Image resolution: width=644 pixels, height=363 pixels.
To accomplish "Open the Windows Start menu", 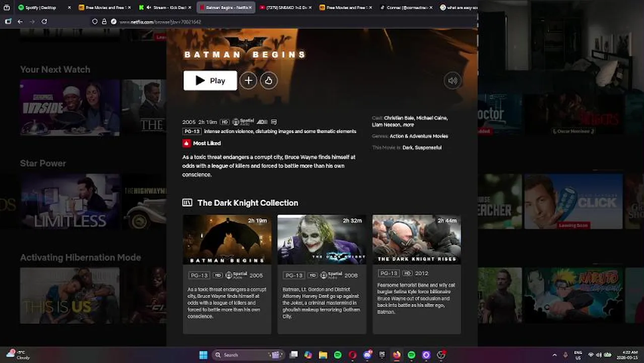I will [203, 355].
